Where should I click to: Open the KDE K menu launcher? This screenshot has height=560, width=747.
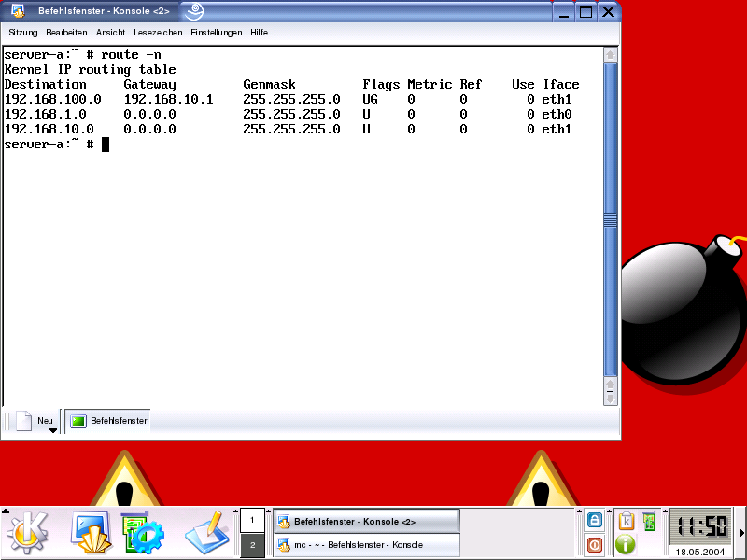[28, 533]
